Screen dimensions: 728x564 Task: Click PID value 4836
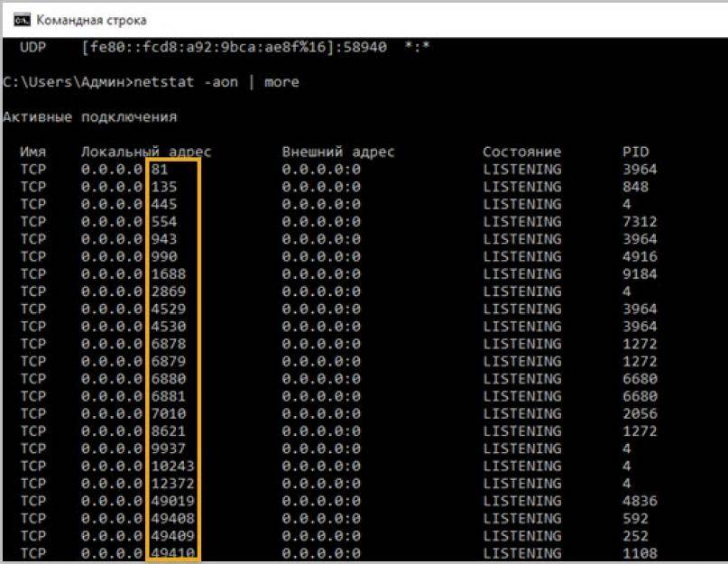click(640, 501)
